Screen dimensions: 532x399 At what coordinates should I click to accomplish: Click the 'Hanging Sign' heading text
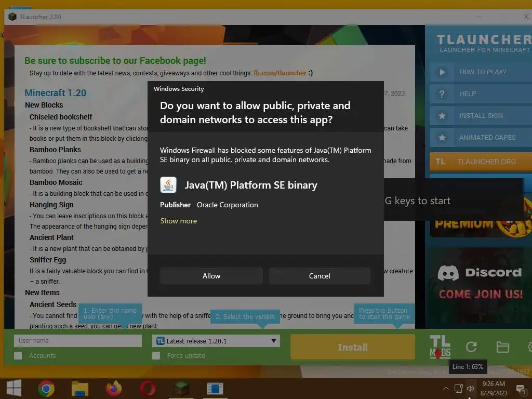tap(51, 205)
